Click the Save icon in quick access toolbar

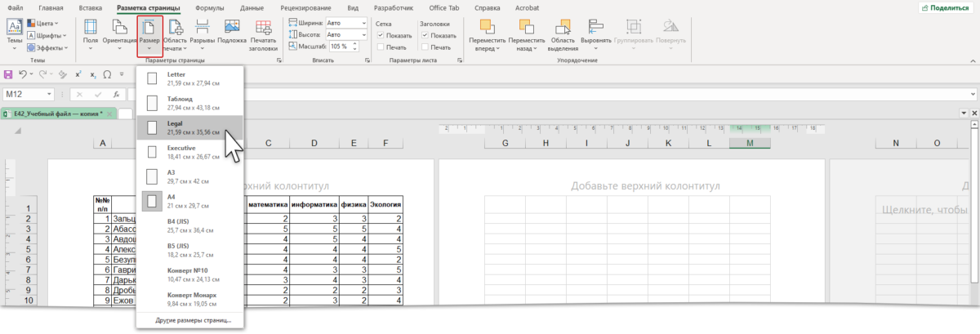(9, 74)
